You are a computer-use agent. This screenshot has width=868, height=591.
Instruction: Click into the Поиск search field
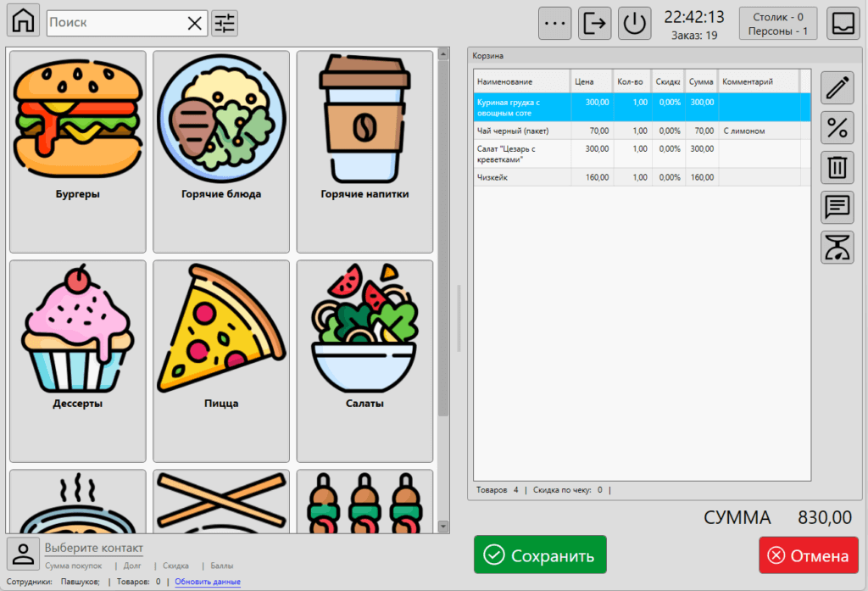[114, 23]
